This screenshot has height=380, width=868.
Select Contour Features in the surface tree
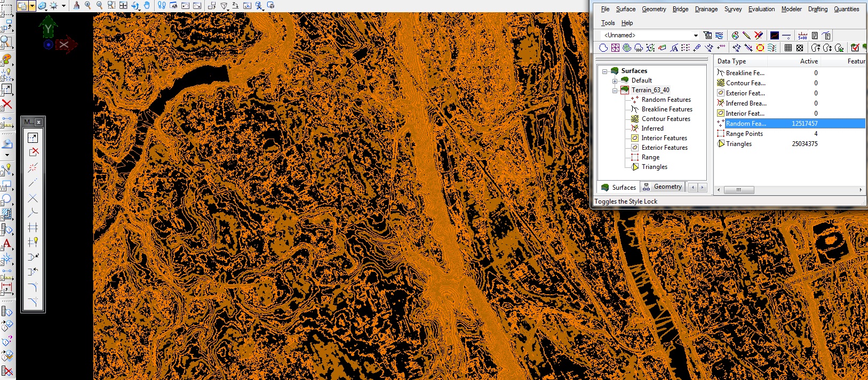(x=666, y=119)
